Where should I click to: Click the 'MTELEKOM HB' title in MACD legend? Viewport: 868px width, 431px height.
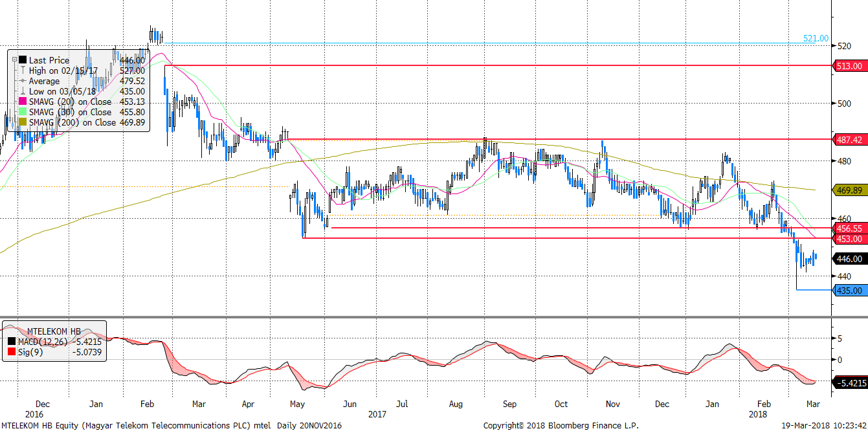click(x=54, y=331)
